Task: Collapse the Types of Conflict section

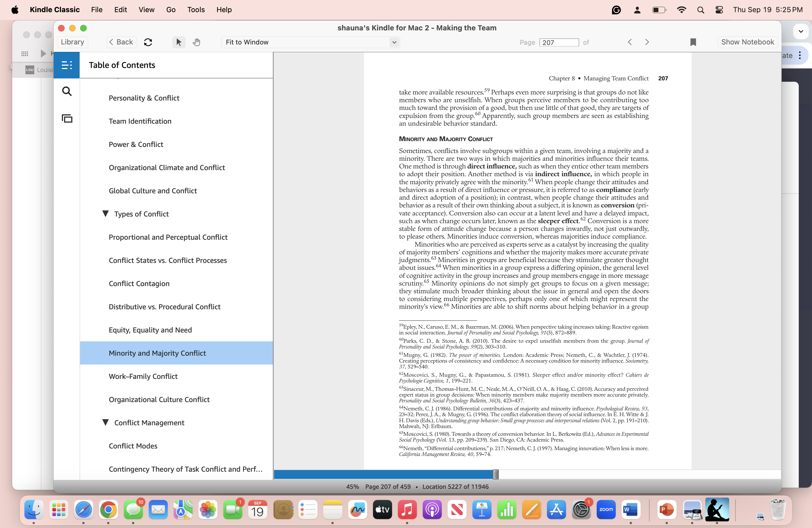Action: (106, 213)
